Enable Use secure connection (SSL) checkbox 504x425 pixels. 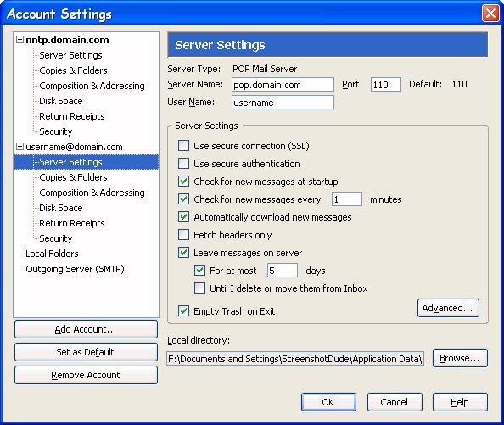183,146
